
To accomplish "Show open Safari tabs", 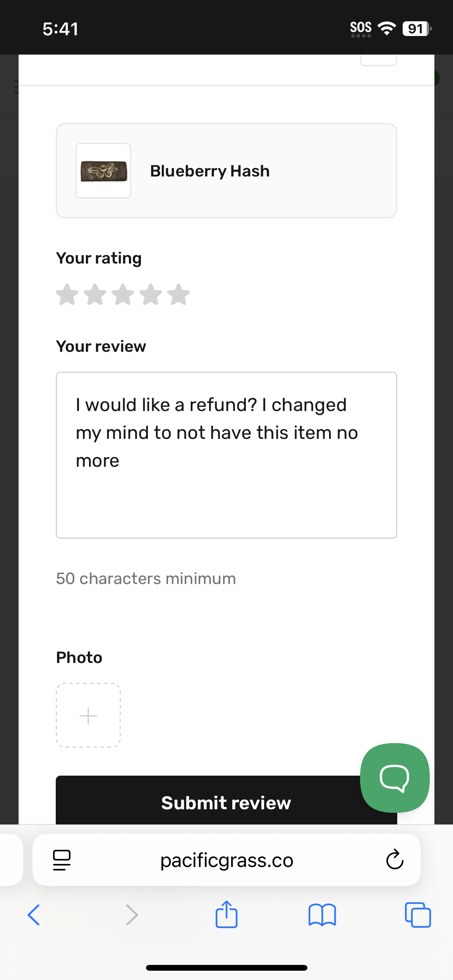I will tap(418, 915).
